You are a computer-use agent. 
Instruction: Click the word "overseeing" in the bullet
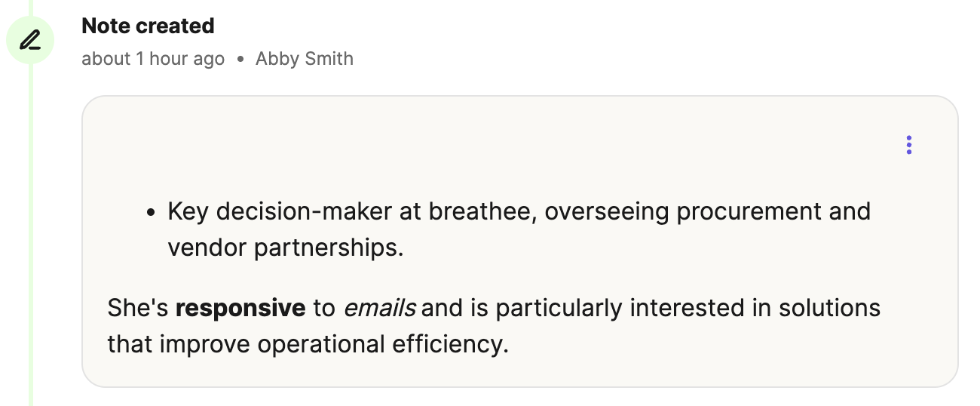[607, 211]
